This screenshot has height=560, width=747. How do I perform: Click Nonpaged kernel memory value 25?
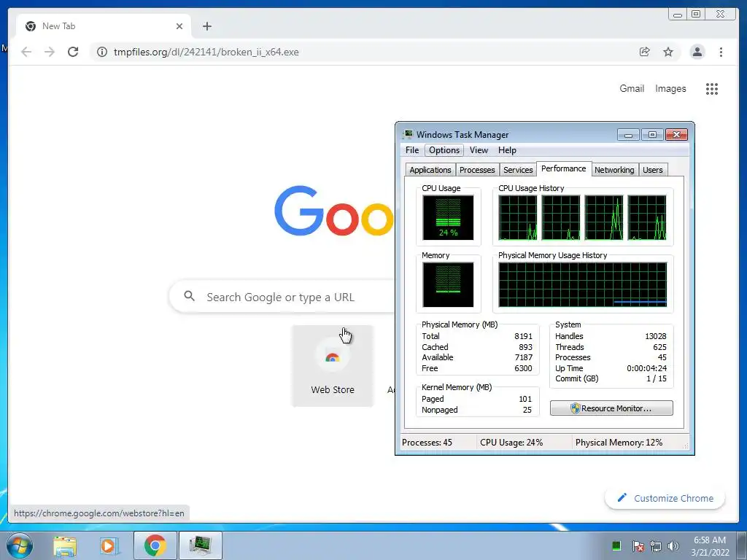[527, 410]
